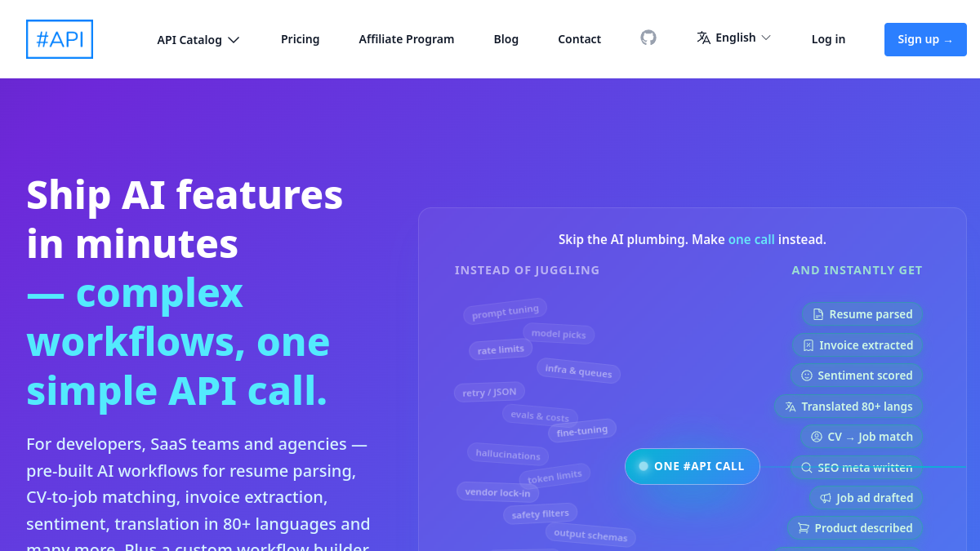Click the #API logo
Viewport: 980px width, 551px height.
tap(60, 39)
